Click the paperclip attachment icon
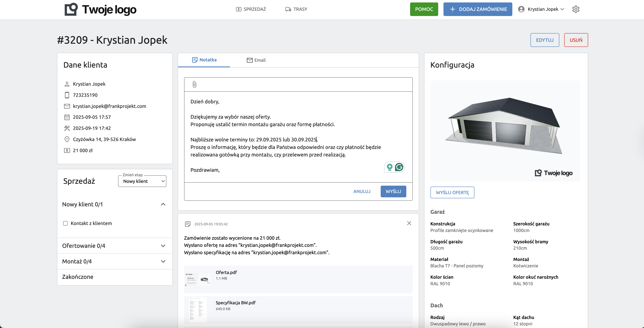644x328 pixels. (194, 84)
